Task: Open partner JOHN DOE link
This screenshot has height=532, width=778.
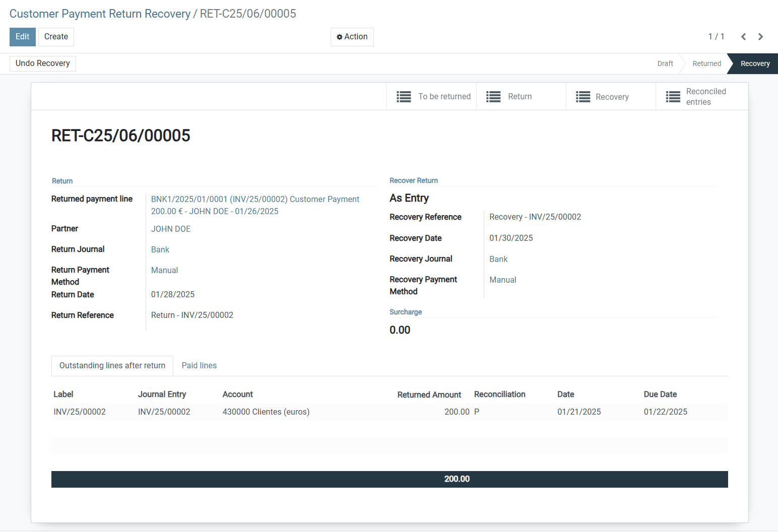Action: click(171, 229)
